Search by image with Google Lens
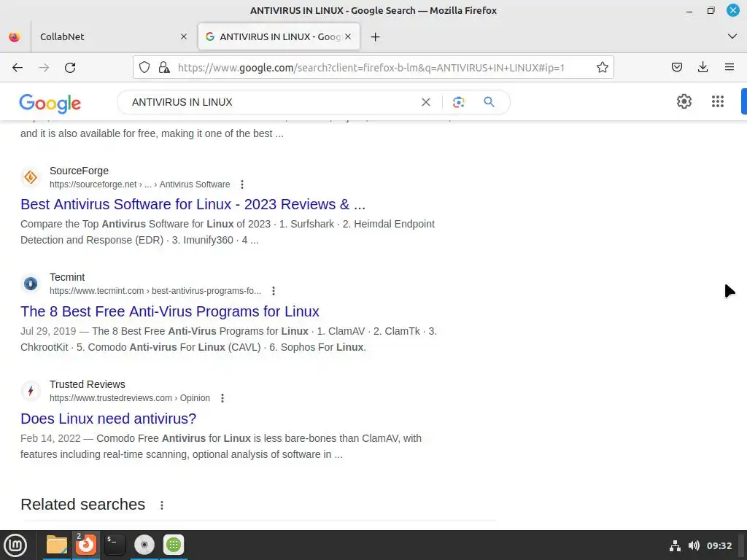The image size is (747, 560). click(x=458, y=102)
